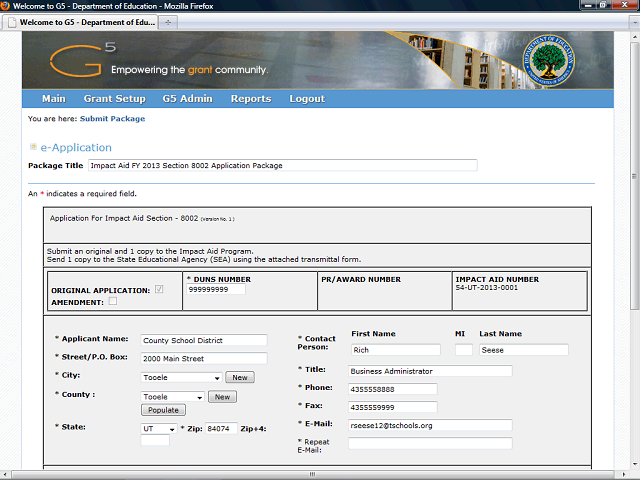Open the Grant Setup menu
This screenshot has height=480, width=640.
[114, 99]
